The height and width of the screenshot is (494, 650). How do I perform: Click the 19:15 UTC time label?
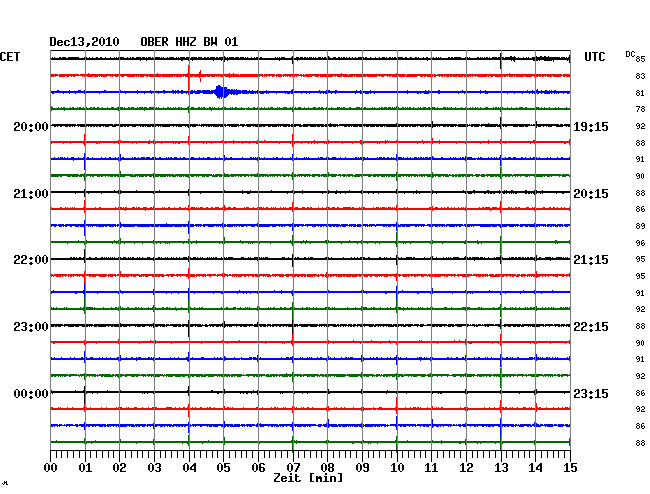(x=591, y=126)
